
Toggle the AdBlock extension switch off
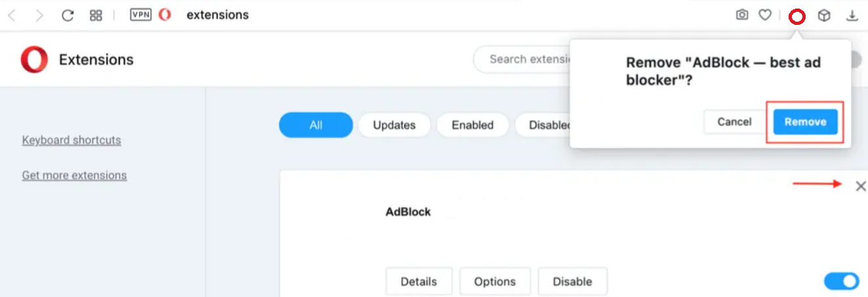841,281
